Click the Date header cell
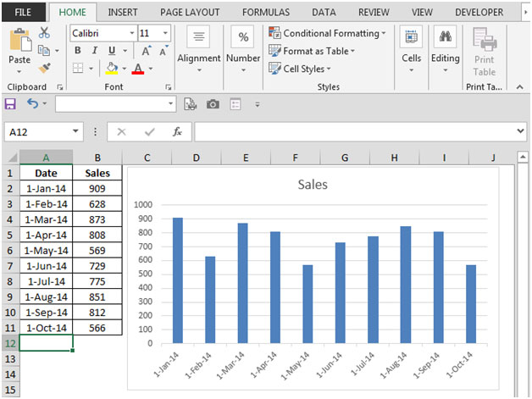Screen dimensions: 532x399 click(46, 173)
